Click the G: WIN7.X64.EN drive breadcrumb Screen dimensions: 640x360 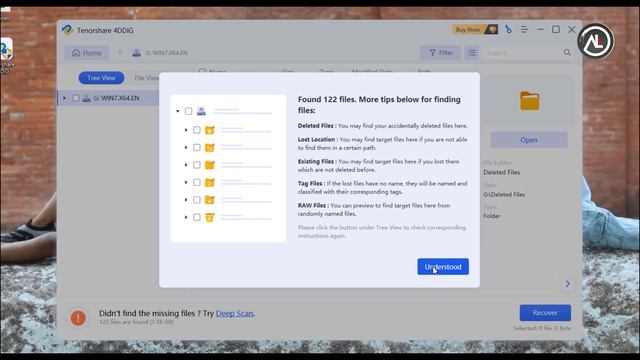[x=160, y=53]
